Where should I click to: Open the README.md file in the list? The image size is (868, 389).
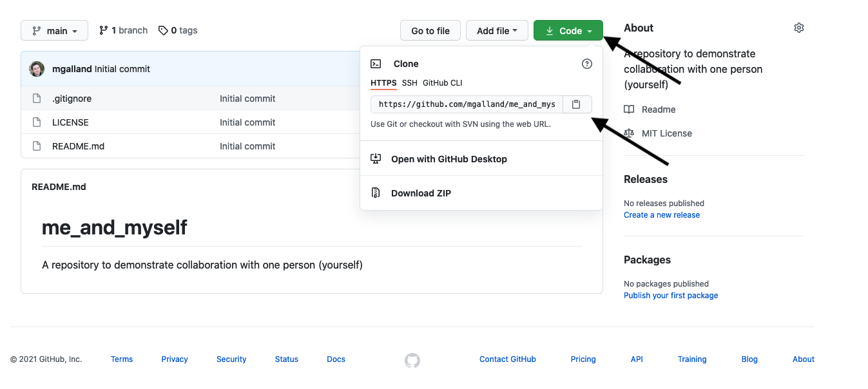click(78, 146)
